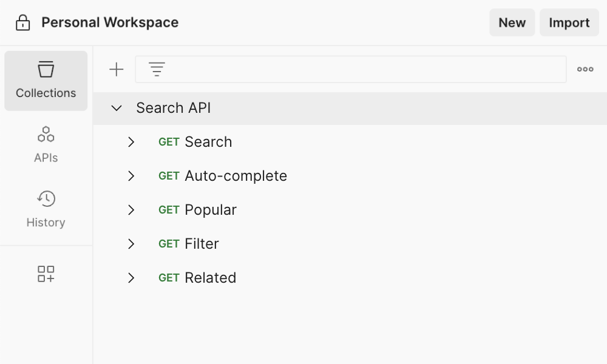The width and height of the screenshot is (607, 364).
Task: Expand the Popular request chevron
Action: pyautogui.click(x=131, y=210)
